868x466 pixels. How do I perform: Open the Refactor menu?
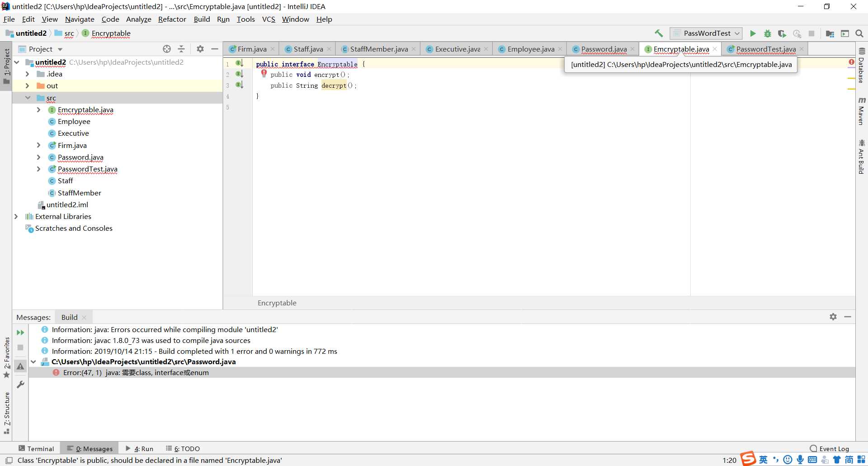coord(172,19)
